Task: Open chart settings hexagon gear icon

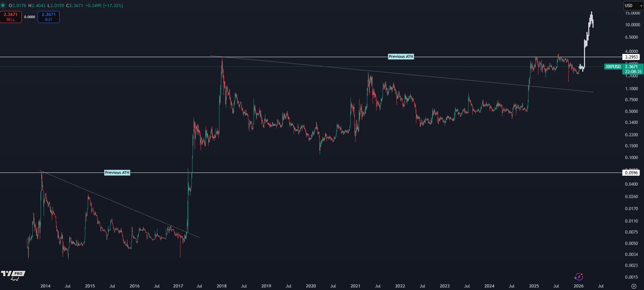Action: 634,286
